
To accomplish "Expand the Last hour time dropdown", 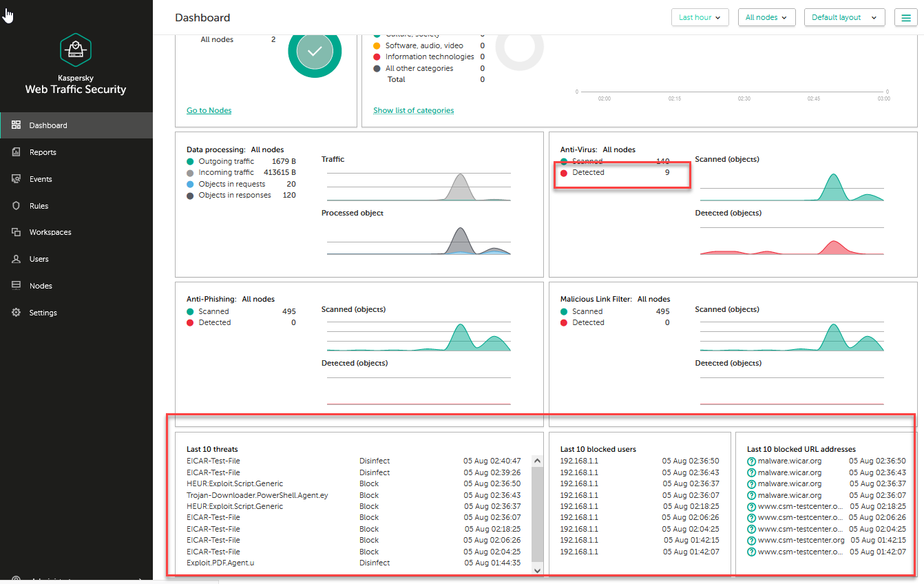I will (700, 18).
